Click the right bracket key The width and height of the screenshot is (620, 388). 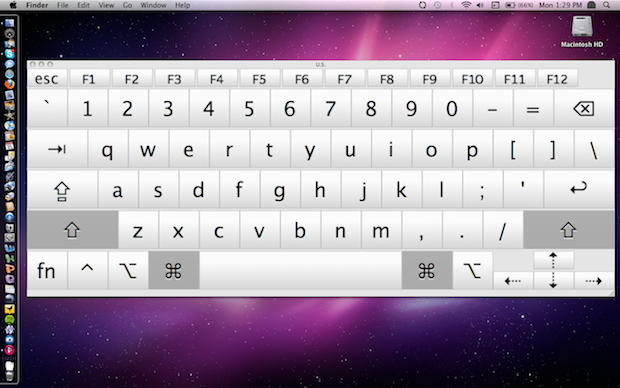(554, 149)
